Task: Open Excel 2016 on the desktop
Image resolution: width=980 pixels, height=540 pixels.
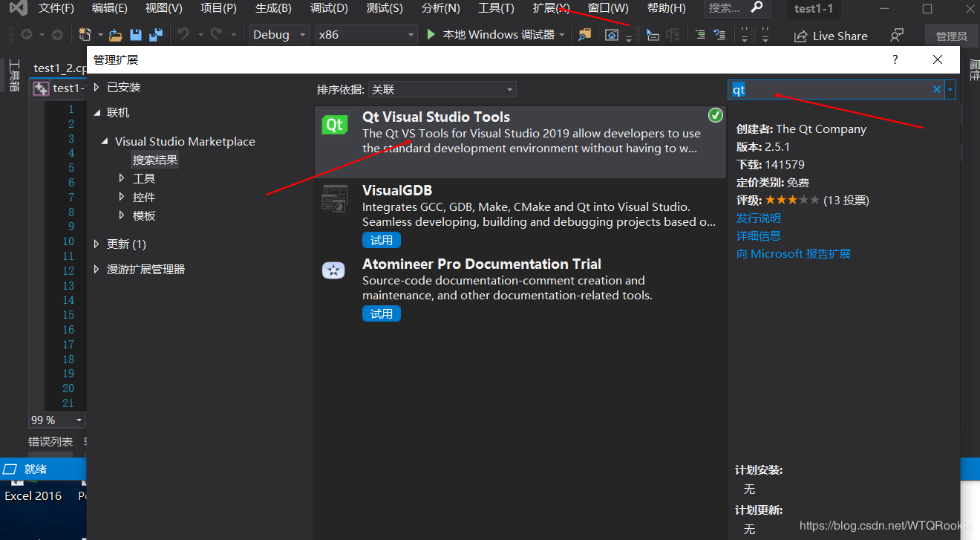Action: [33, 496]
